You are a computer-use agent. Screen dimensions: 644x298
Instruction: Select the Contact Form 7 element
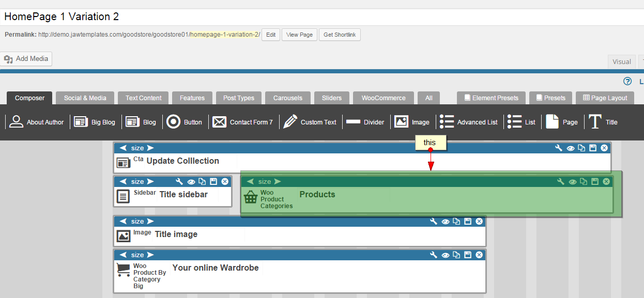click(x=242, y=122)
